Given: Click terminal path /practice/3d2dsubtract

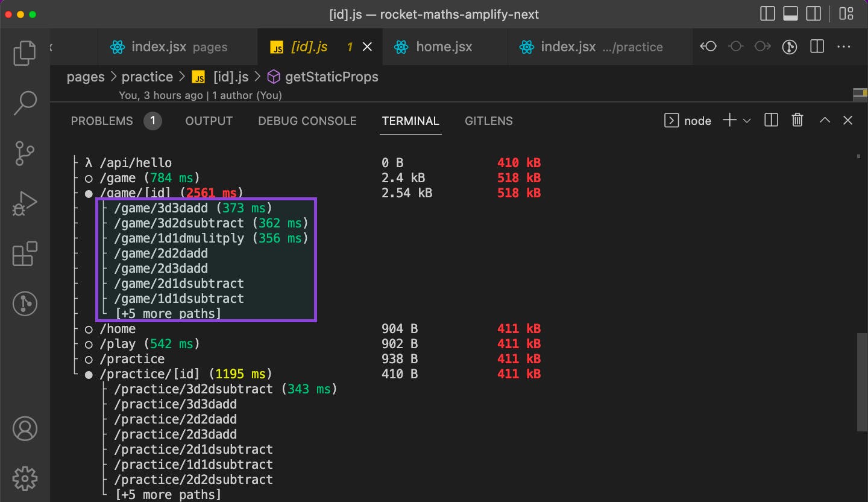Looking at the screenshot, I should (x=193, y=389).
